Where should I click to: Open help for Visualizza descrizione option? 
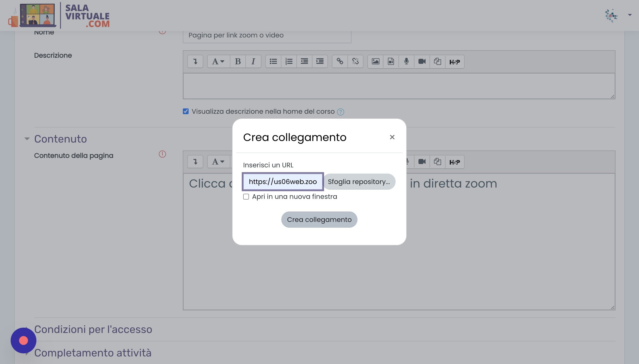coord(341,112)
